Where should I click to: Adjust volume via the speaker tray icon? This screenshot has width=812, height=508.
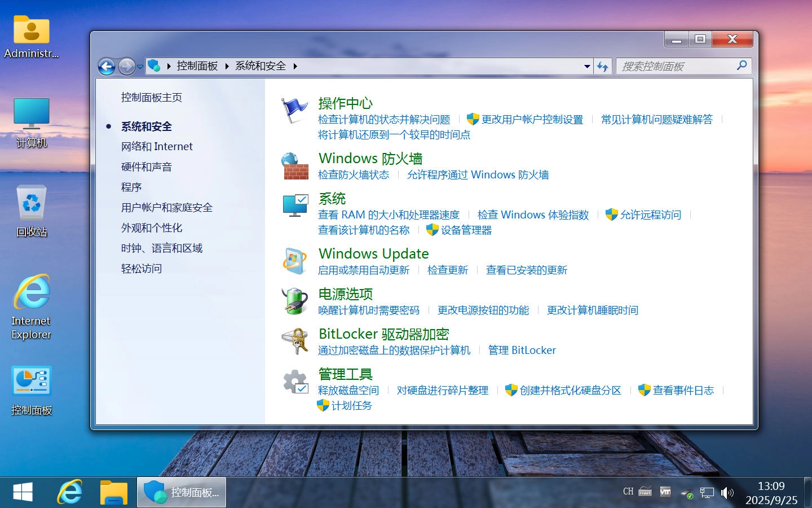point(727,493)
